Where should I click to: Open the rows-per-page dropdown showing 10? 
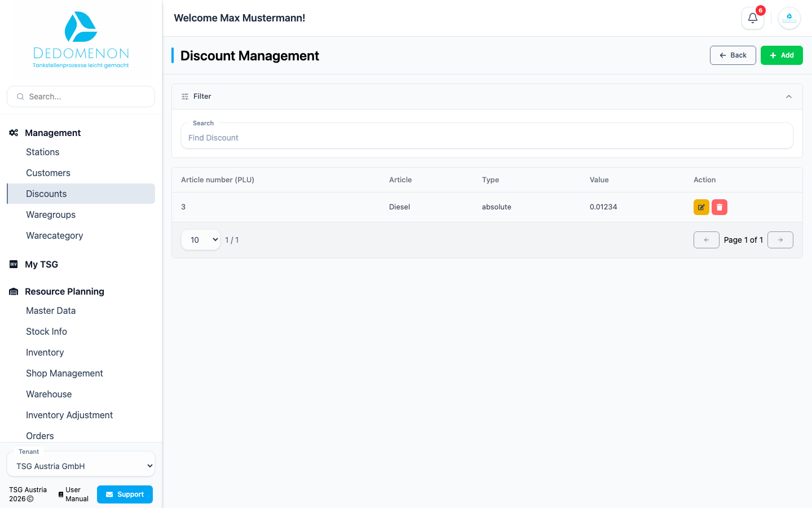(201, 240)
